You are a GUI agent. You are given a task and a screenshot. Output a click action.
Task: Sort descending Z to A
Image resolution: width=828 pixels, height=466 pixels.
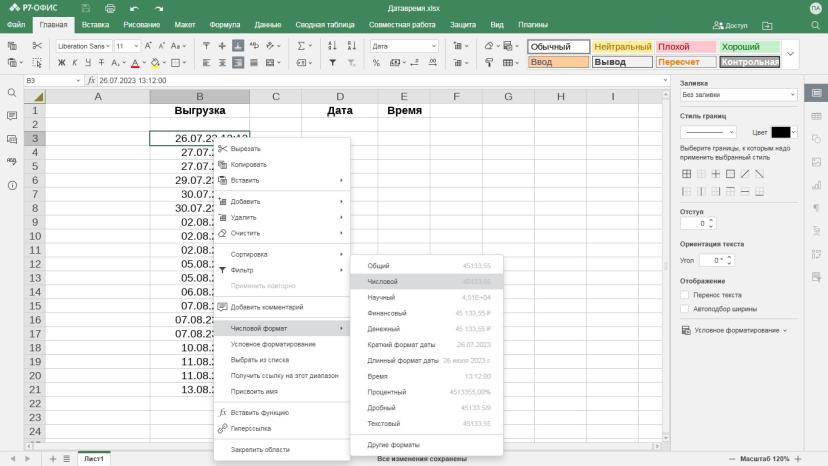pos(352,46)
